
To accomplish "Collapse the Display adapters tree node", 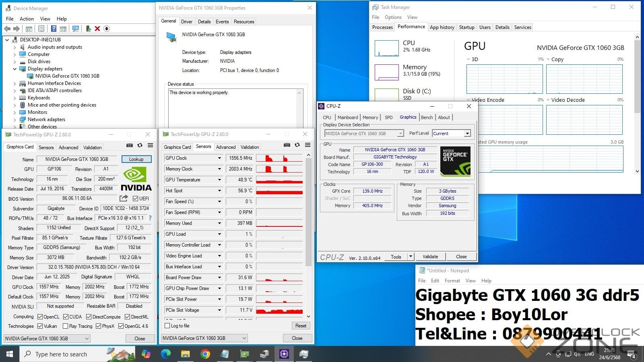I will [15, 69].
